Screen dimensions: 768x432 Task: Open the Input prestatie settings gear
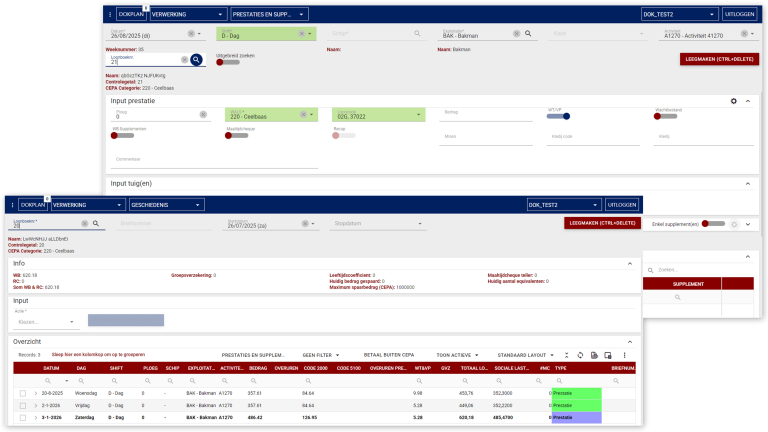[x=734, y=101]
